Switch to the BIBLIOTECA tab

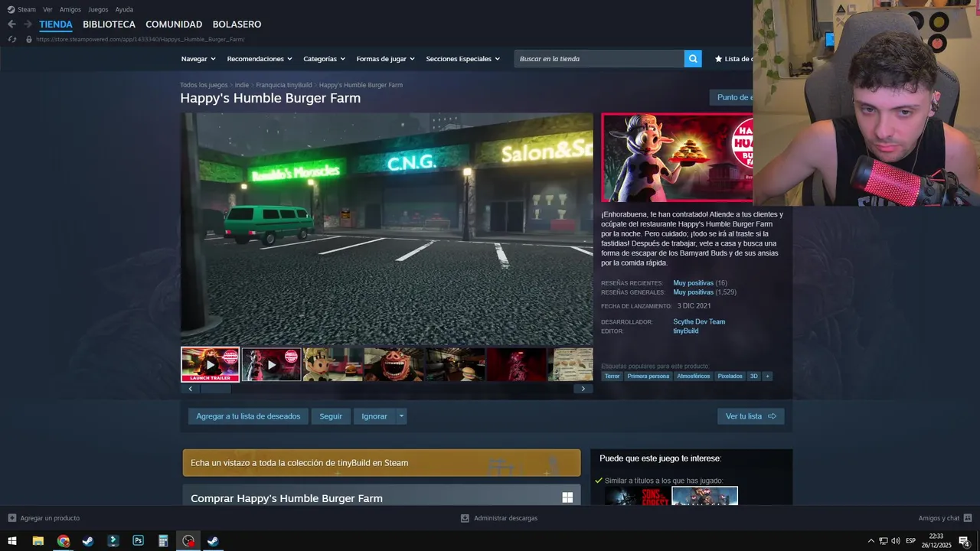(x=109, y=24)
